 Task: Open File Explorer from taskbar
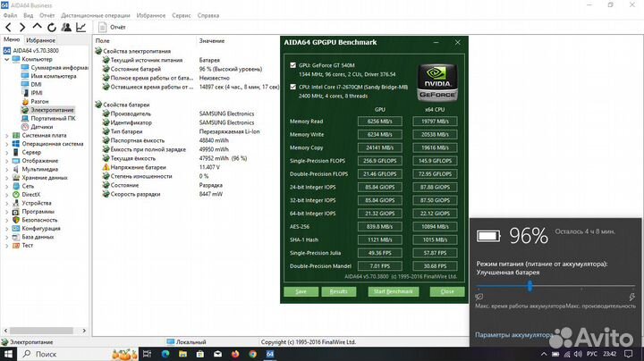tap(183, 354)
